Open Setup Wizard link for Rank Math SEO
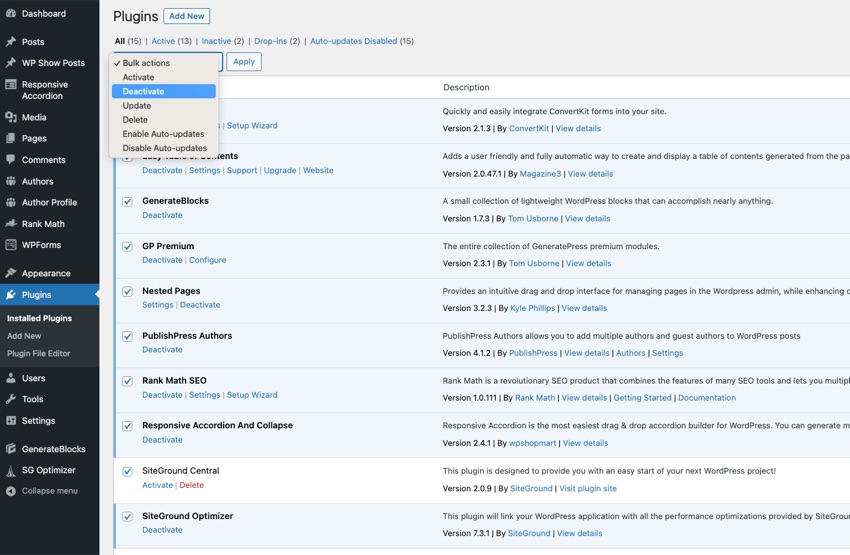 [252, 395]
